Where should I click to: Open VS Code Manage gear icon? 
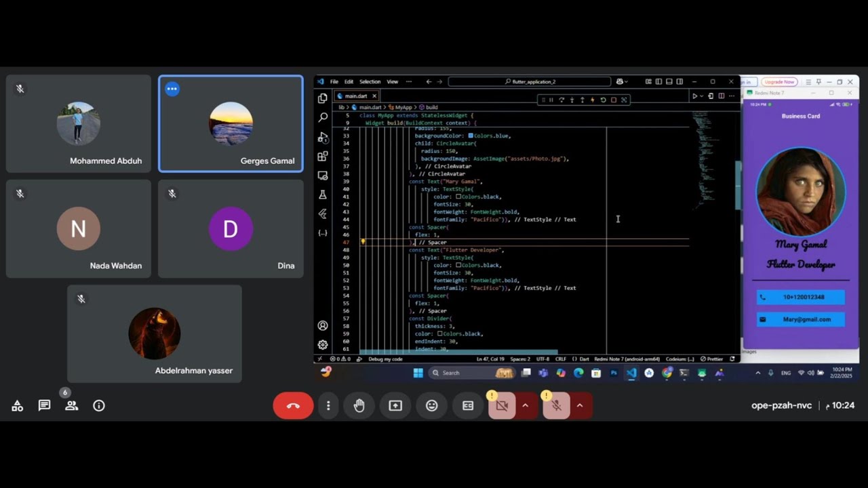click(323, 344)
